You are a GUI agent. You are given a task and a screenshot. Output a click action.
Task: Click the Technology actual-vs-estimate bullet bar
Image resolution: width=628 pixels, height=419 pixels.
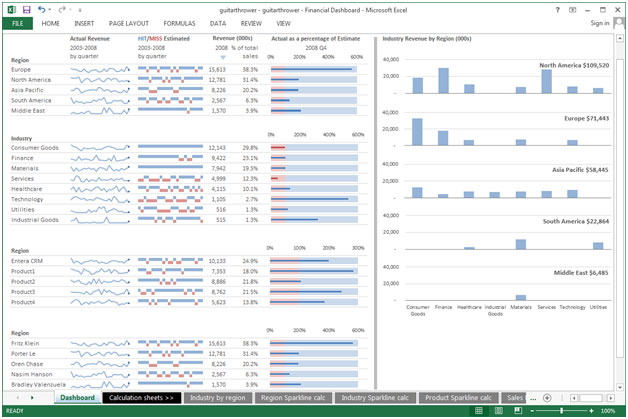[x=314, y=199]
